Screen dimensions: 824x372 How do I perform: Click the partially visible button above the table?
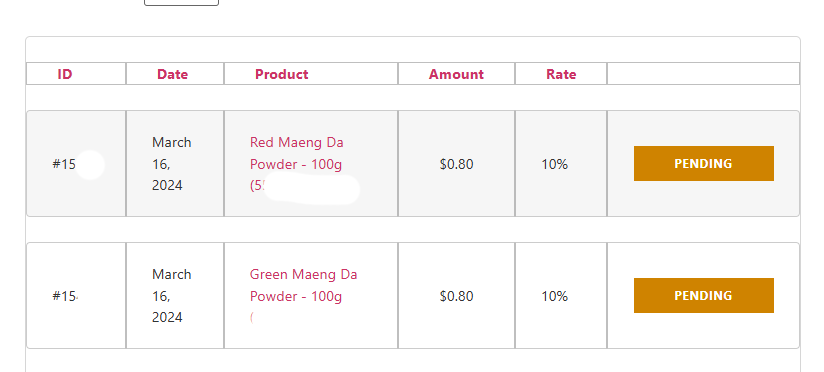(181, 3)
